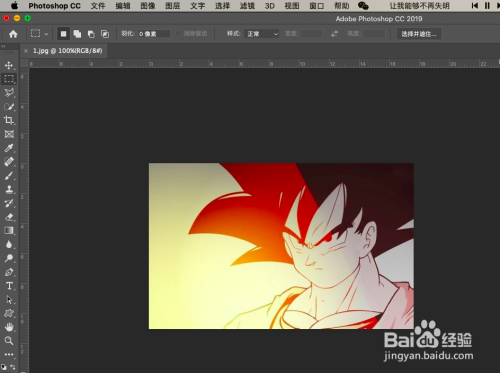Image resolution: width=500 pixels, height=373 pixels.
Task: Reset default foreground and background colors
Action: coord(4,367)
